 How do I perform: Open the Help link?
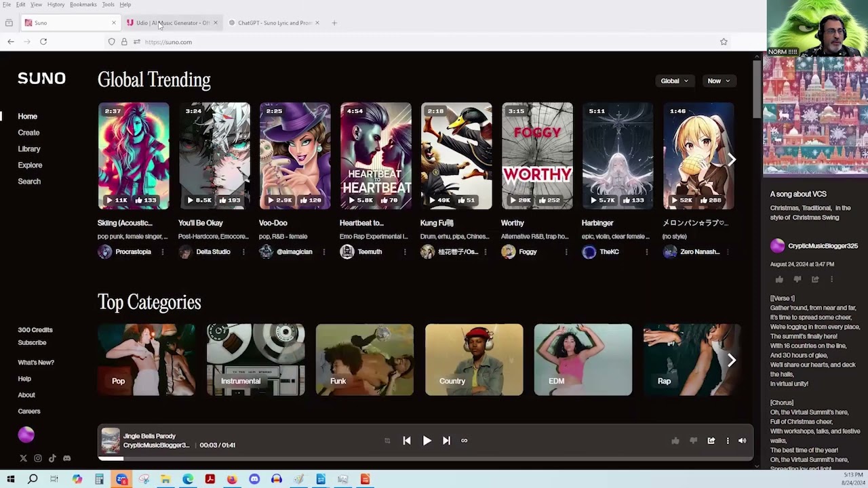[24, 379]
